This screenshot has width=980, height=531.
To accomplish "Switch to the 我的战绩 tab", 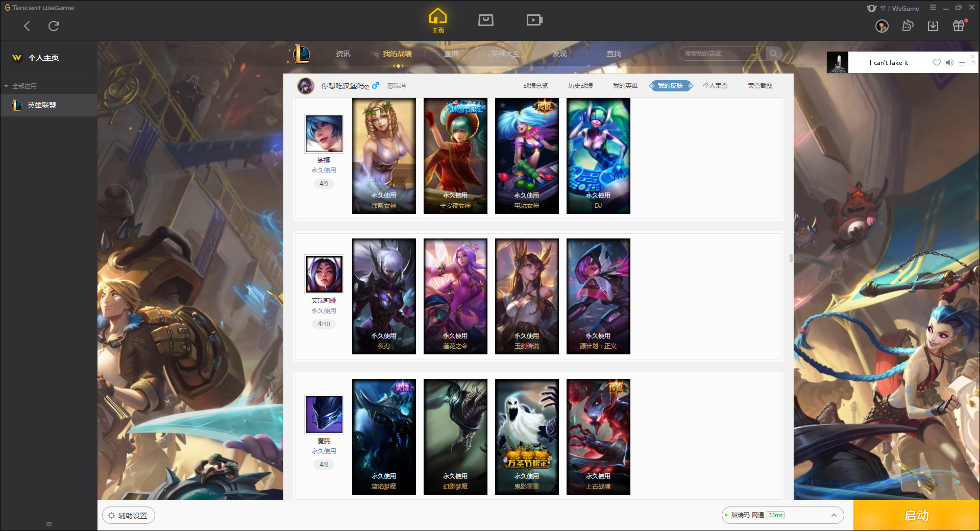I will [397, 54].
